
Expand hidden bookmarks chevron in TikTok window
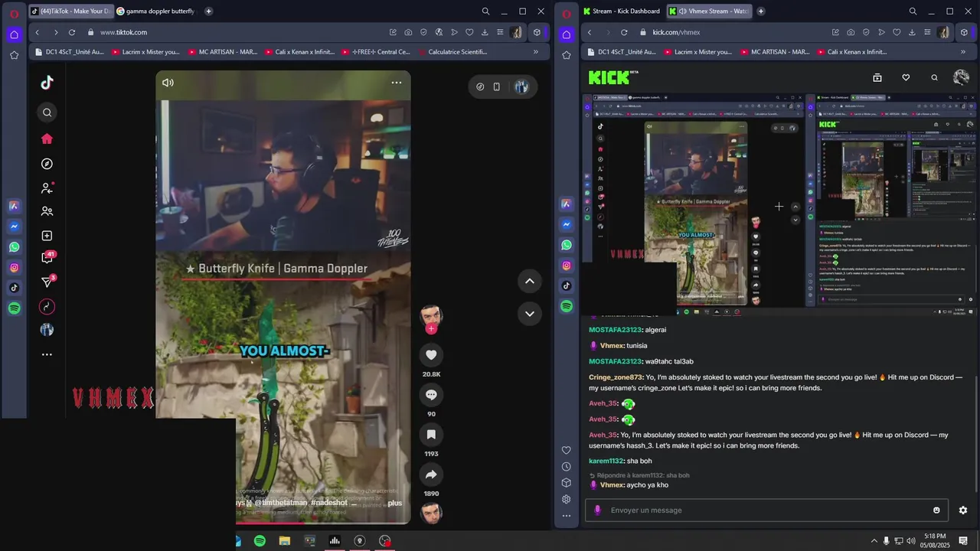535,52
